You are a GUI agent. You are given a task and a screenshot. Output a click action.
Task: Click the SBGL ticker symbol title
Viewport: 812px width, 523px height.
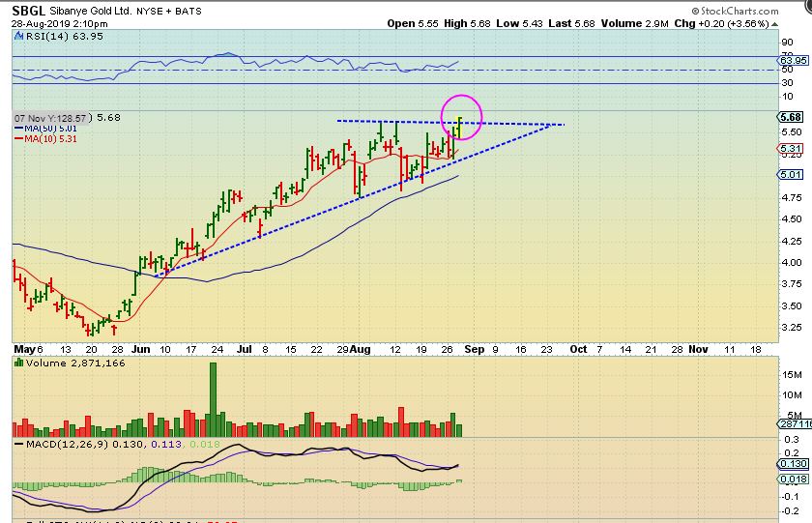click(29, 11)
